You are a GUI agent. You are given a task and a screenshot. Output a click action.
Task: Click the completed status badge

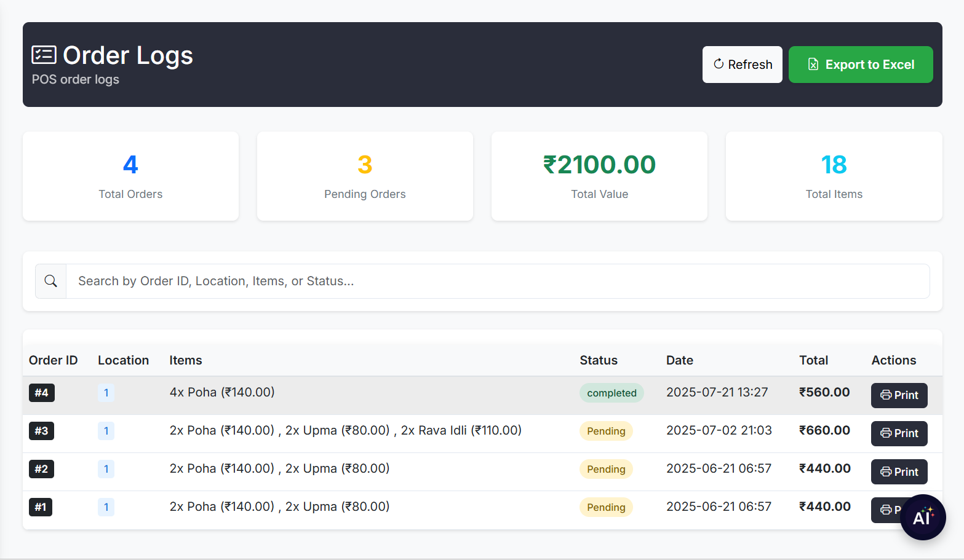(x=611, y=393)
